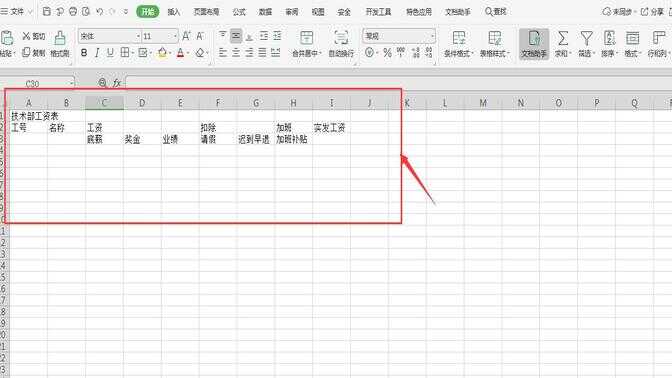This screenshot has width=672, height=378.
Task: Toggle italic formatting button
Action: pyautogui.click(x=97, y=53)
